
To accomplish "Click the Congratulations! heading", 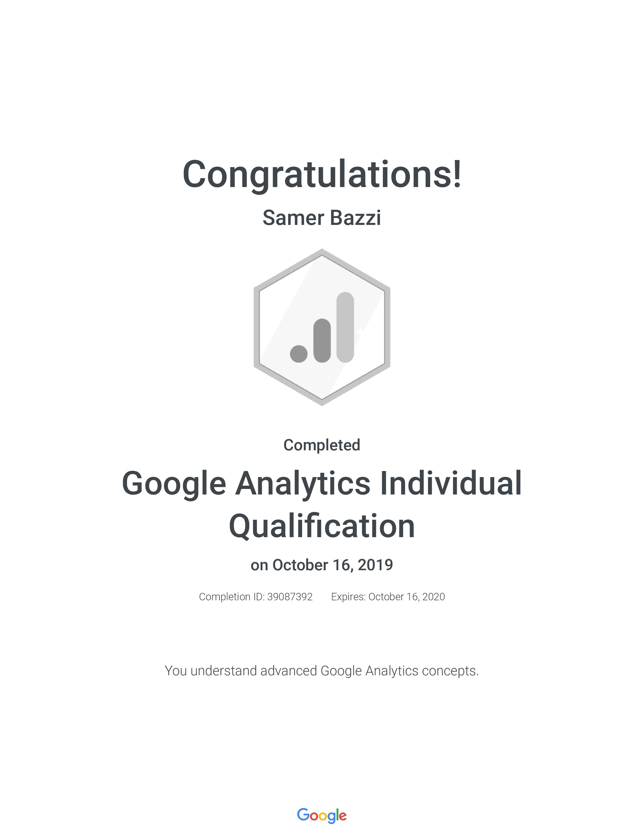I will click(x=321, y=174).
